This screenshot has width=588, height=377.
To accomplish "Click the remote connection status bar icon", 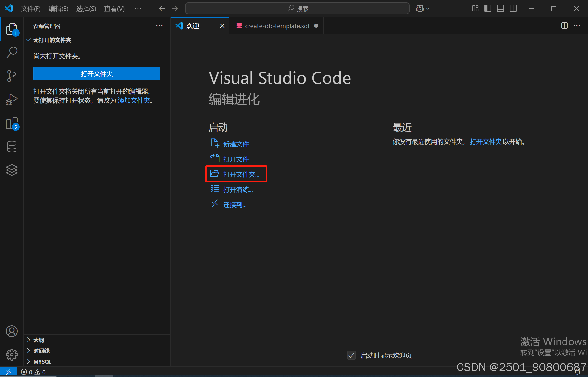I will pos(8,372).
